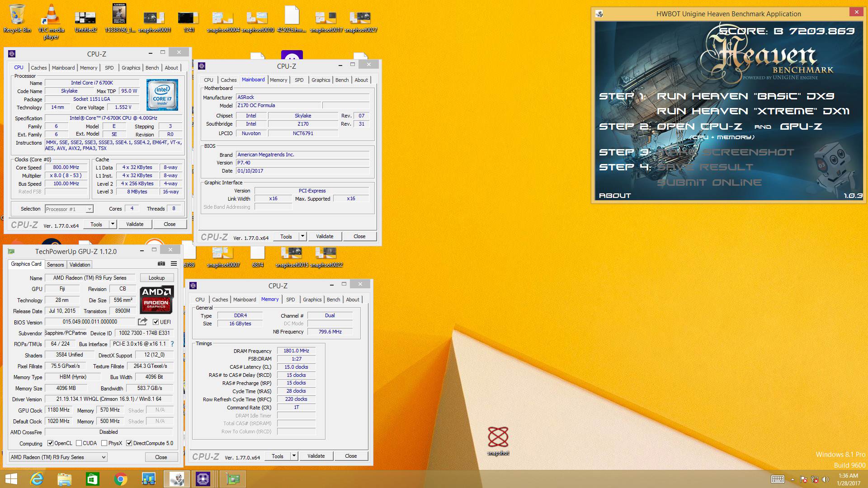The height and width of the screenshot is (488, 868).
Task: Open the Processor #1 selection dropdown
Action: click(69, 209)
